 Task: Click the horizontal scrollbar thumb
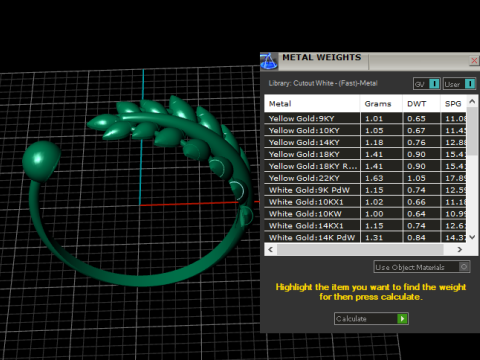coord(360,249)
